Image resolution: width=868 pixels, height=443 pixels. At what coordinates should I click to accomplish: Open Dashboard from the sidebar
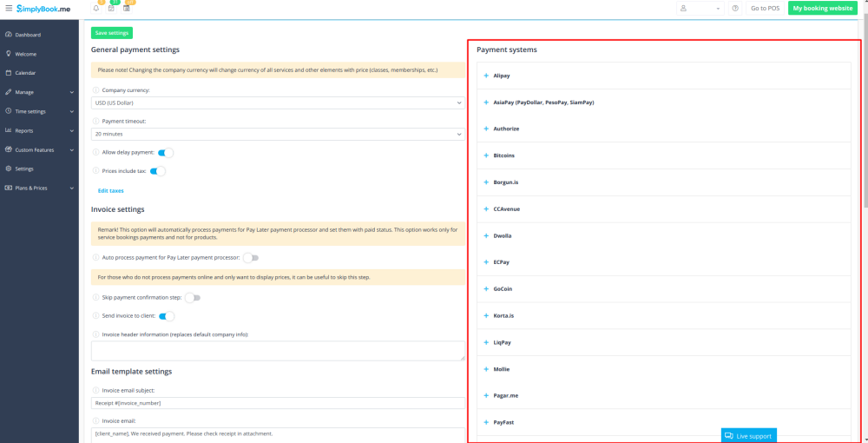(x=28, y=35)
